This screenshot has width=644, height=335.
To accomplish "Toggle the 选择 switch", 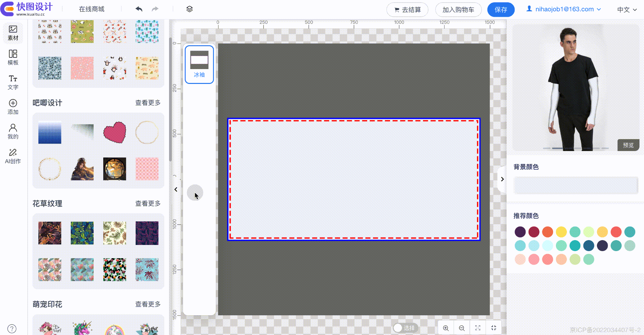I will pyautogui.click(x=405, y=328).
